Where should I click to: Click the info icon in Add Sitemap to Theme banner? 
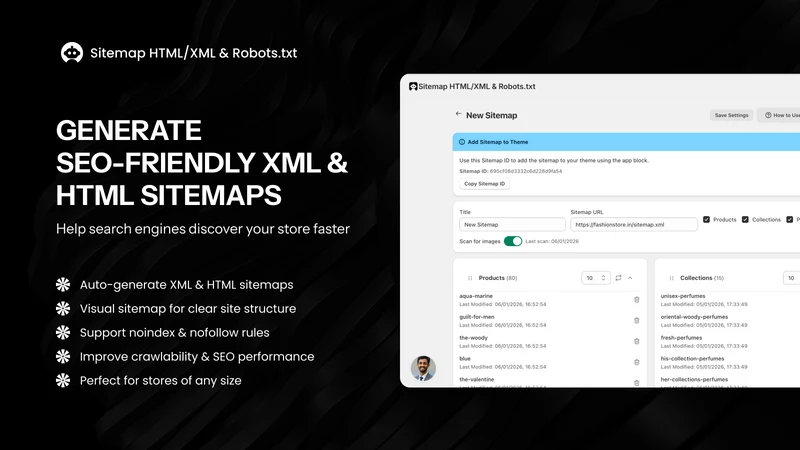coord(462,142)
